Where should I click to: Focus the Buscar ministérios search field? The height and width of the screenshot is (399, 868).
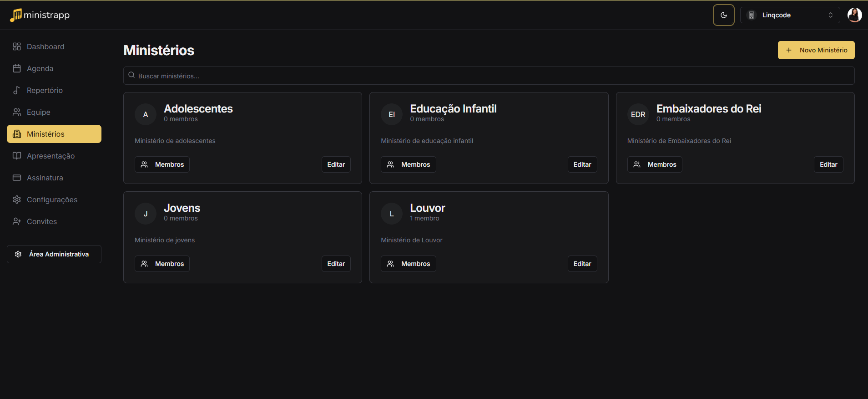coord(489,76)
